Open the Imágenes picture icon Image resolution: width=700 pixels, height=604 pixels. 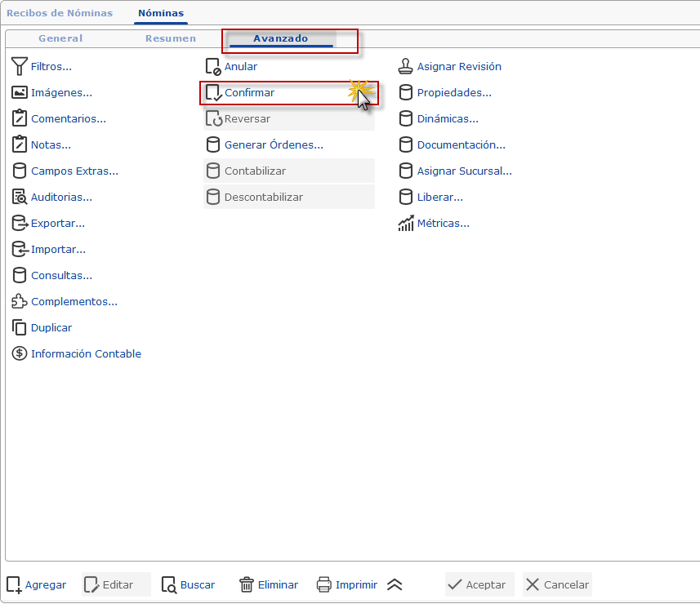20,93
